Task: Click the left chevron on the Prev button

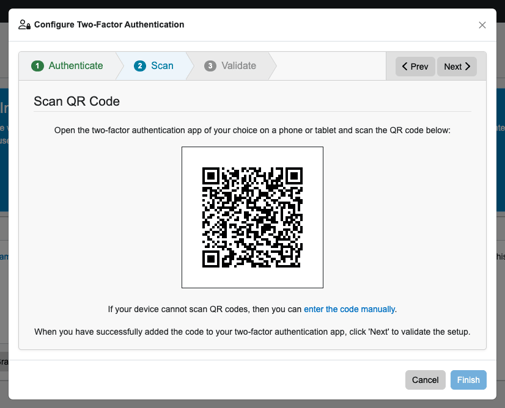Action: [405, 66]
